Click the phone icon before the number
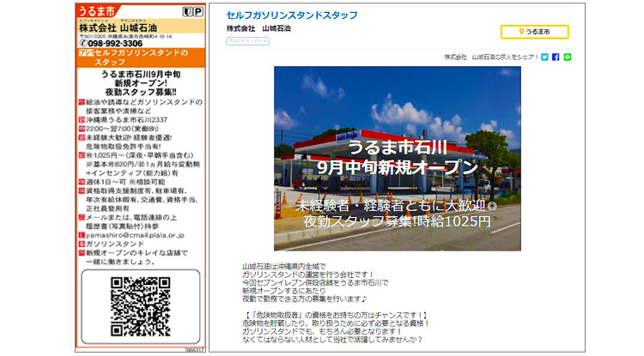644x356 pixels. click(83, 43)
